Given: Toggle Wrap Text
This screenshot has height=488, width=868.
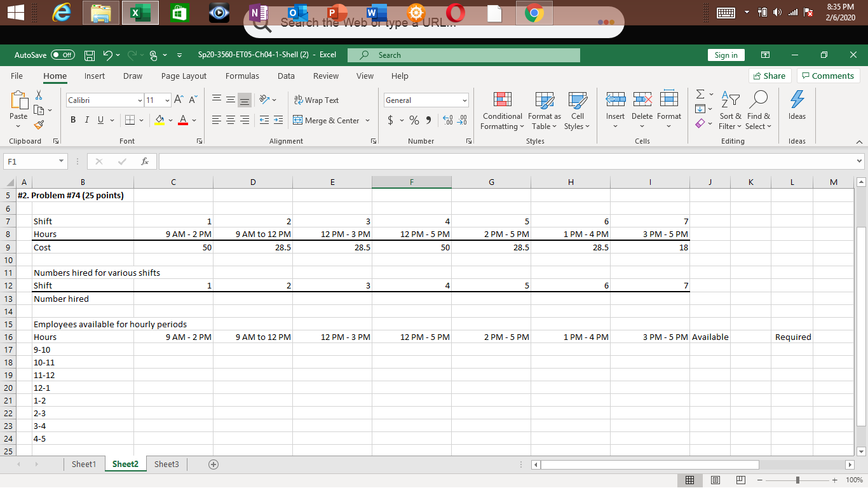Looking at the screenshot, I should pyautogui.click(x=316, y=100).
